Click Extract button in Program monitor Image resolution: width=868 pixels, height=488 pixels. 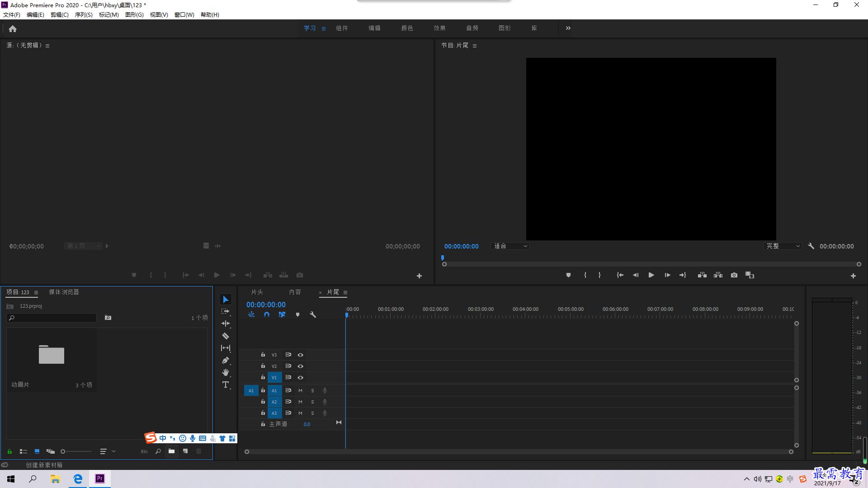coord(718,275)
